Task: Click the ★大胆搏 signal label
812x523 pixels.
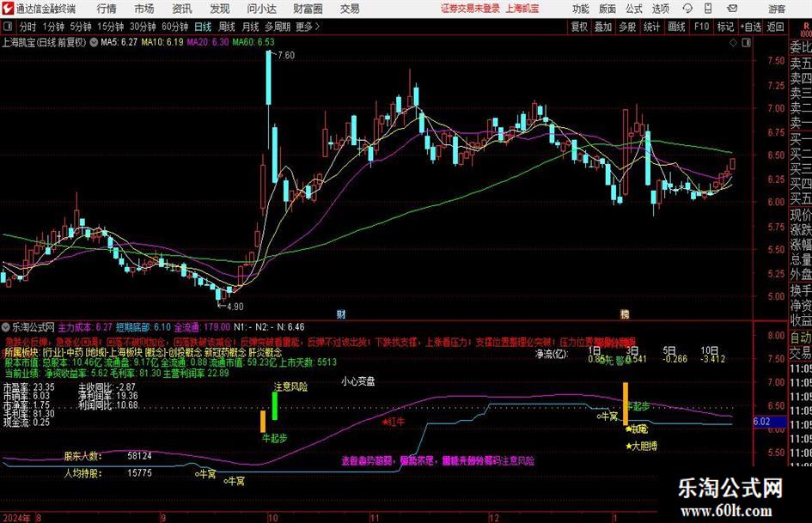Action: click(641, 446)
